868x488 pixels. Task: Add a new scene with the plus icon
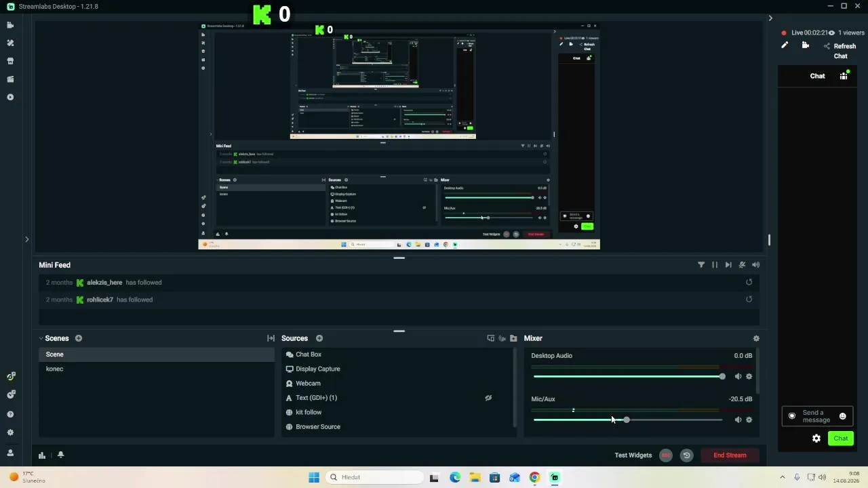79,338
